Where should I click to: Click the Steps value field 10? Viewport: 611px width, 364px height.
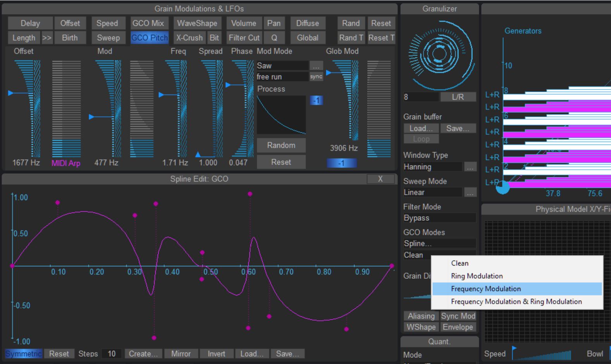click(x=112, y=354)
